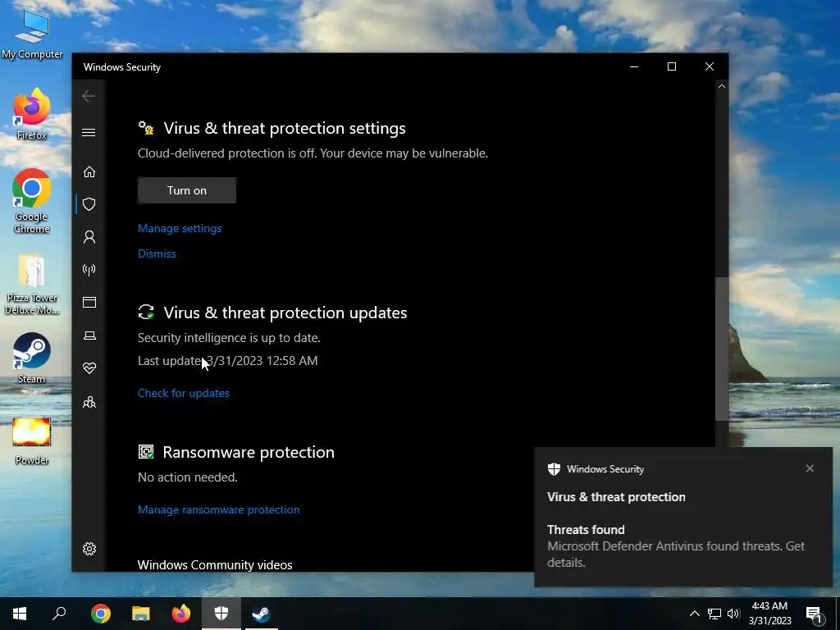Open Account protection person icon
Viewport: 840px width, 630px height.
pos(89,237)
